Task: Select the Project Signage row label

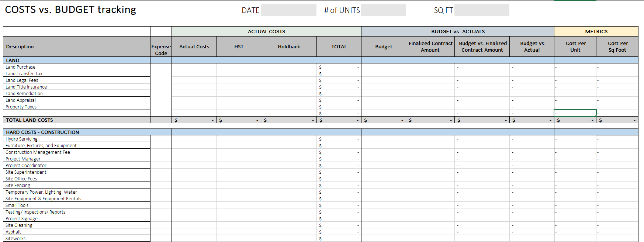Action: coord(21,218)
